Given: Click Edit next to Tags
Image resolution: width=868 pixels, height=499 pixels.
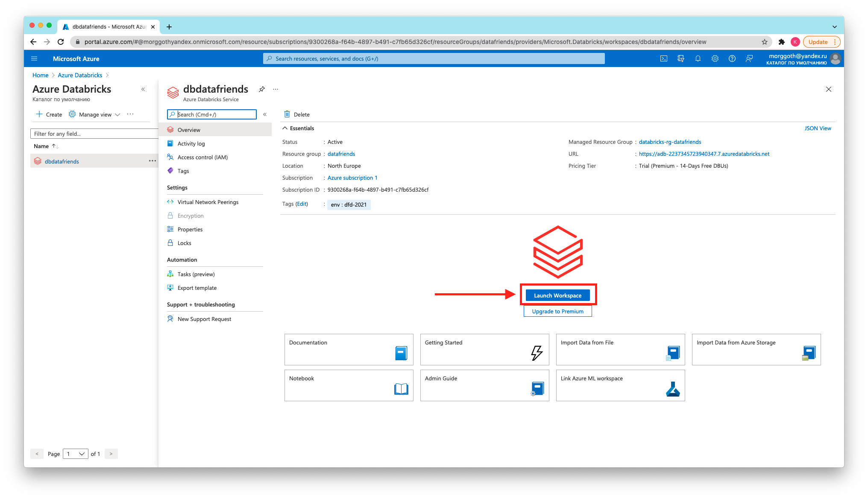Looking at the screenshot, I should [x=302, y=204].
